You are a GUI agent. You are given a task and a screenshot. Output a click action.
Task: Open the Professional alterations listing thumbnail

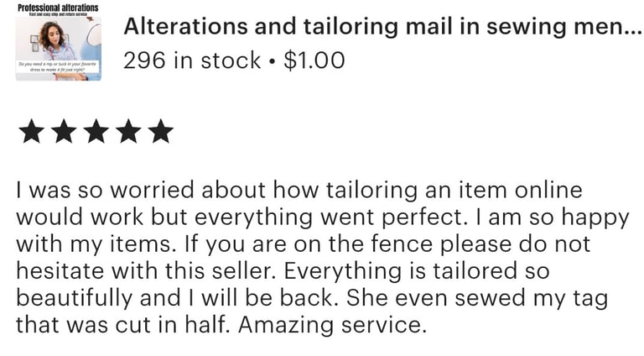tap(59, 41)
